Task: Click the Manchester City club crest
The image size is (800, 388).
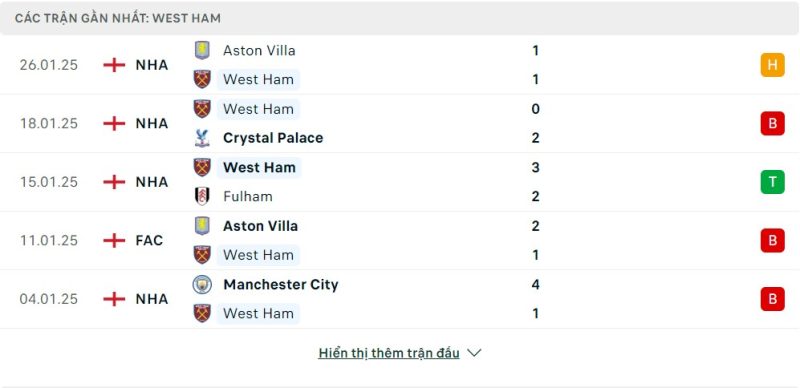Action: [x=202, y=284]
